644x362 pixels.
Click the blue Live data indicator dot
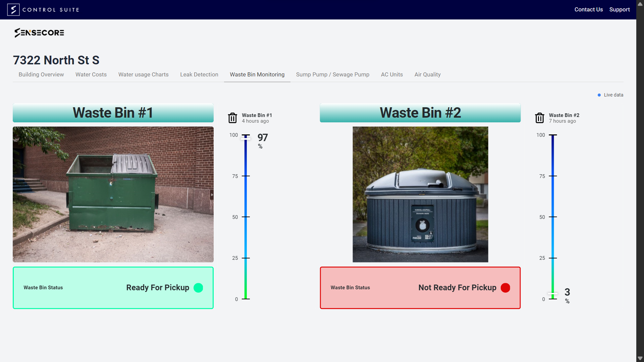[x=599, y=95]
